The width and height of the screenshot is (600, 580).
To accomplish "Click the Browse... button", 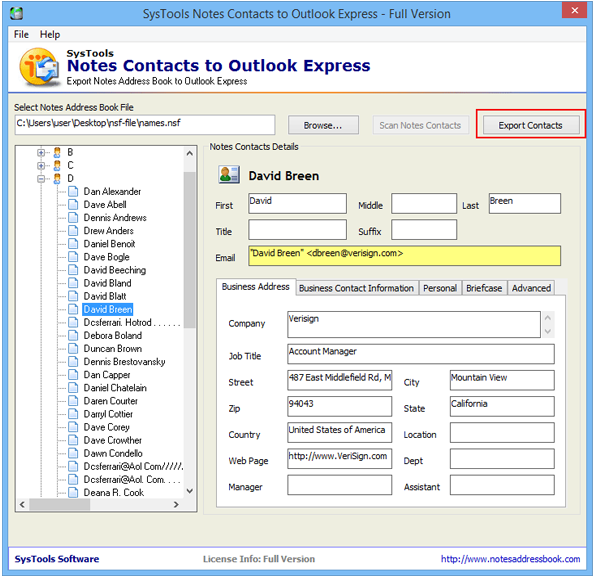I will (x=323, y=125).
